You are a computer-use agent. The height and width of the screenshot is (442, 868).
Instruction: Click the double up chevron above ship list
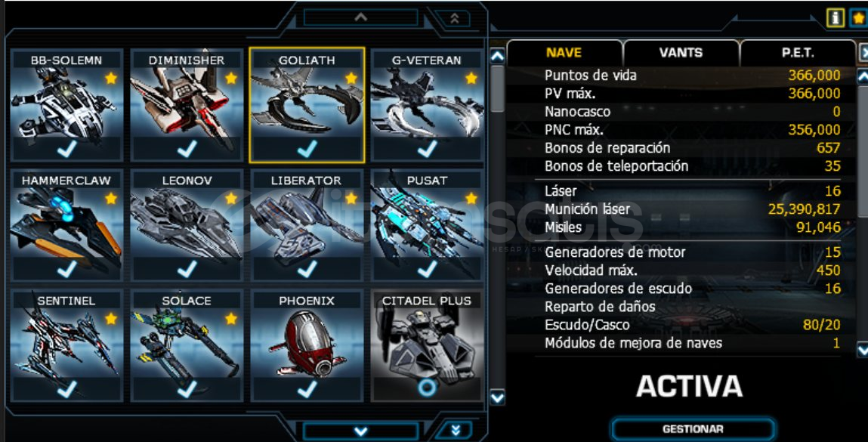[455, 18]
